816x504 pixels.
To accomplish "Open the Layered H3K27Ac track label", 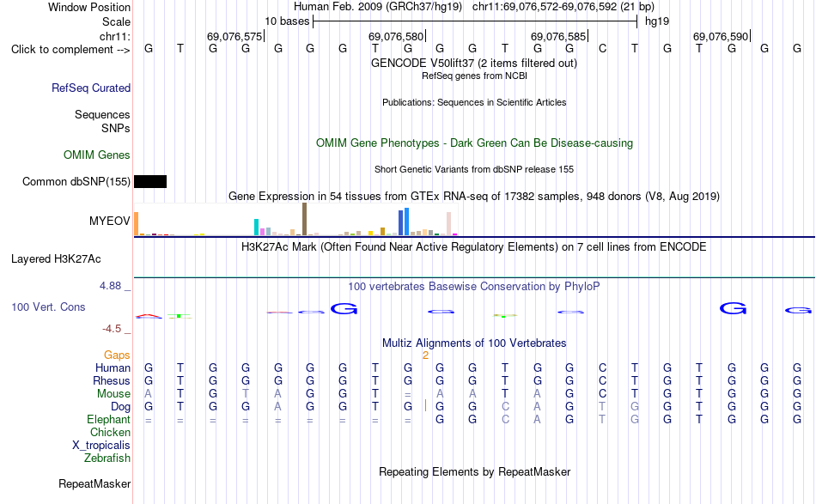I will pos(56,259).
